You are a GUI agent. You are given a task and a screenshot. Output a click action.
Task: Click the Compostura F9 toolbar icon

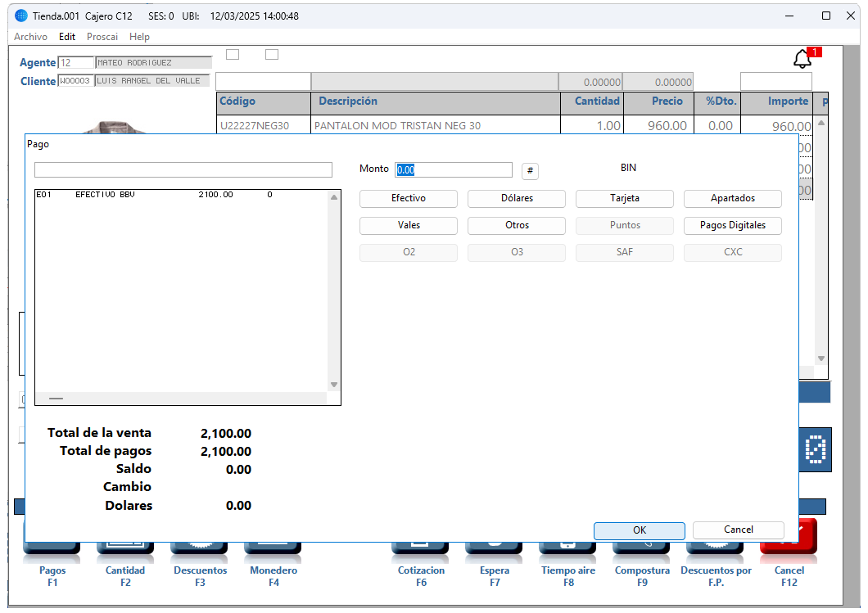click(x=641, y=548)
